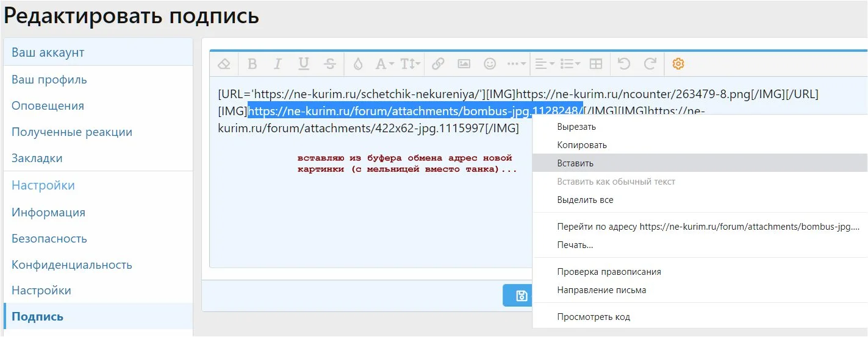
Task: Choose Направление письма in context menu
Action: coord(700,290)
